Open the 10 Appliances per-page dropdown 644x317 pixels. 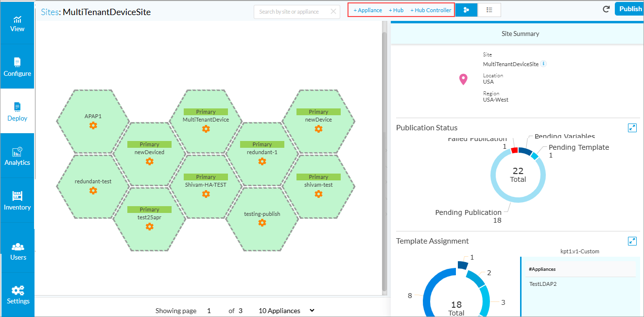click(287, 311)
